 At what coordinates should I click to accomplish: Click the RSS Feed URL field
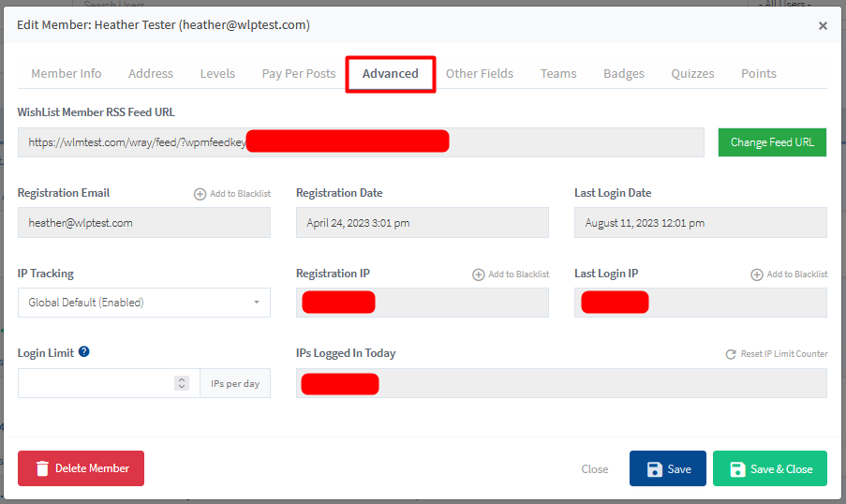pos(361,142)
